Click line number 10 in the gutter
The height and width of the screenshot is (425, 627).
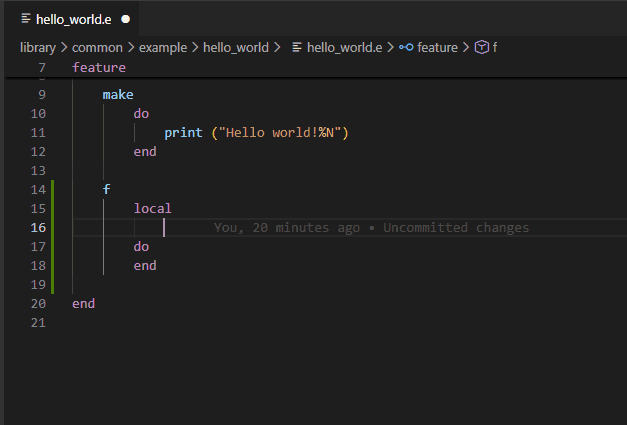click(x=38, y=114)
